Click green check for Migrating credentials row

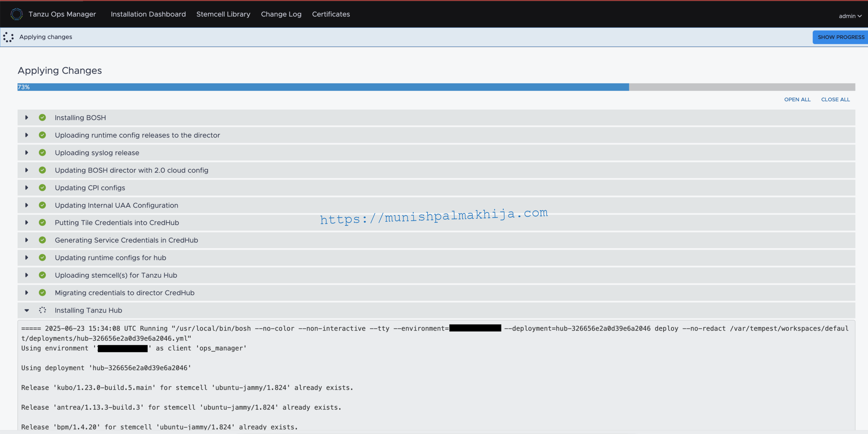[x=42, y=292]
